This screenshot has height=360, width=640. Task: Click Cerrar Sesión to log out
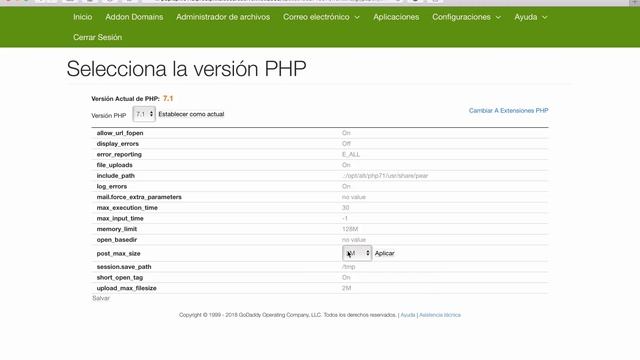point(98,37)
